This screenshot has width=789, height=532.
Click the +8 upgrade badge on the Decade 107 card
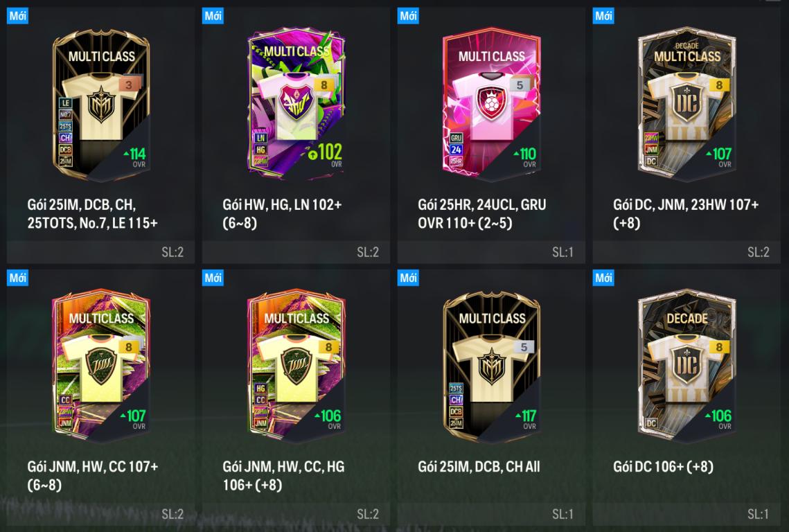point(719,85)
